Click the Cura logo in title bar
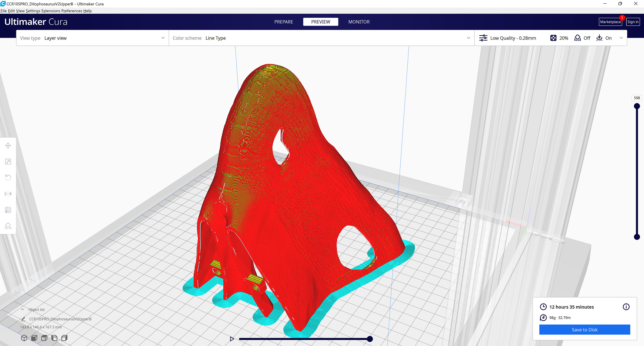Image resolution: width=644 pixels, height=346 pixels. tap(3, 4)
